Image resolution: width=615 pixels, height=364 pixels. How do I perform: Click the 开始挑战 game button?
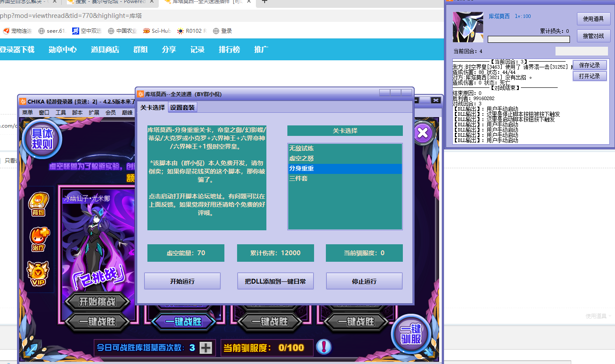point(98,302)
